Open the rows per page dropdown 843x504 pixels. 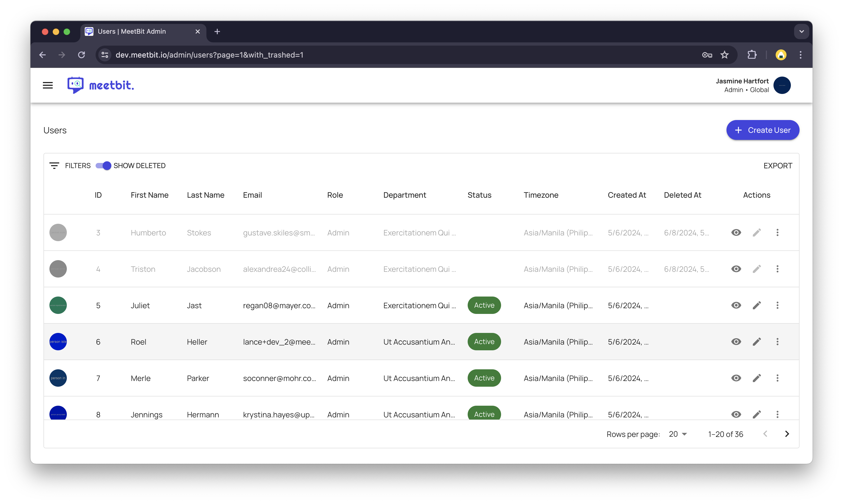coord(678,434)
